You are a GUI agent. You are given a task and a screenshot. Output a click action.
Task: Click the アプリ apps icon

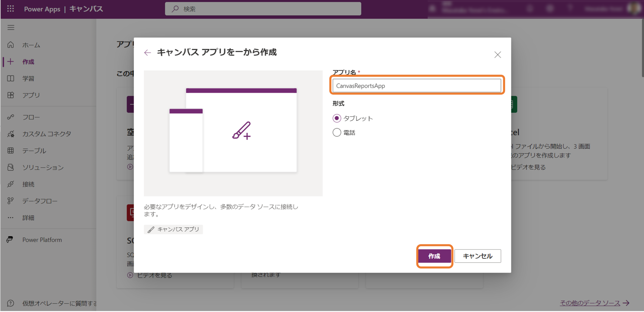coord(11,95)
